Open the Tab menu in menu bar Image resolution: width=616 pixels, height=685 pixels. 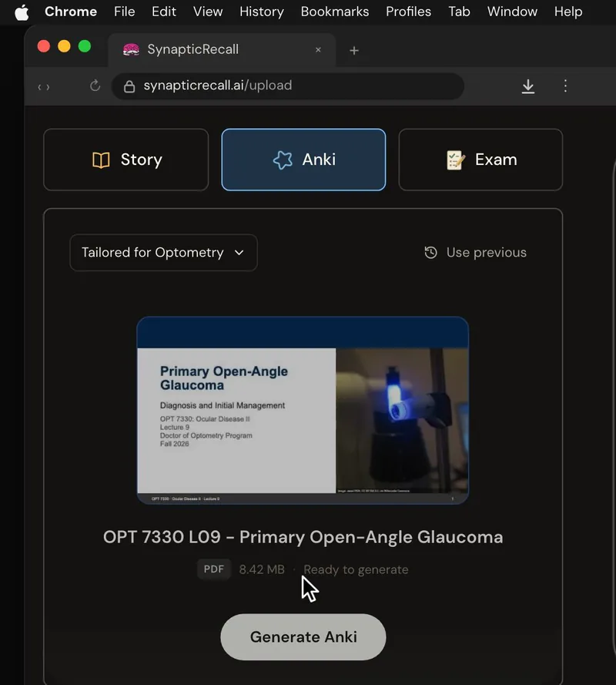(459, 12)
